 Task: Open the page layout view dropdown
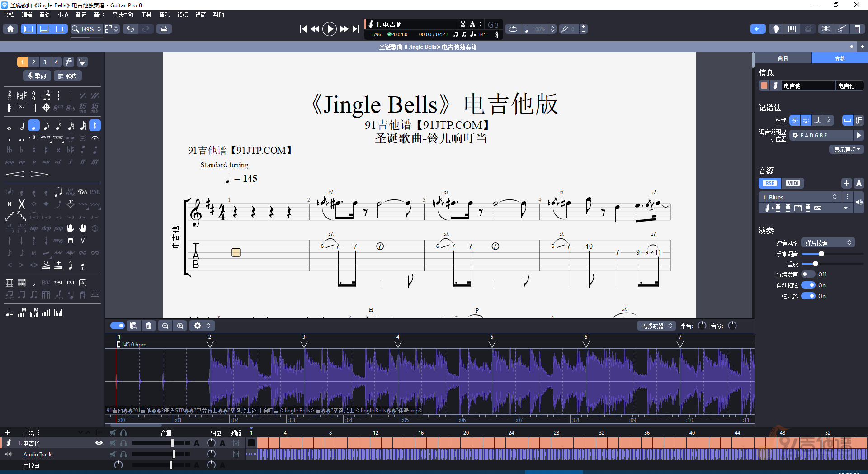click(x=112, y=29)
